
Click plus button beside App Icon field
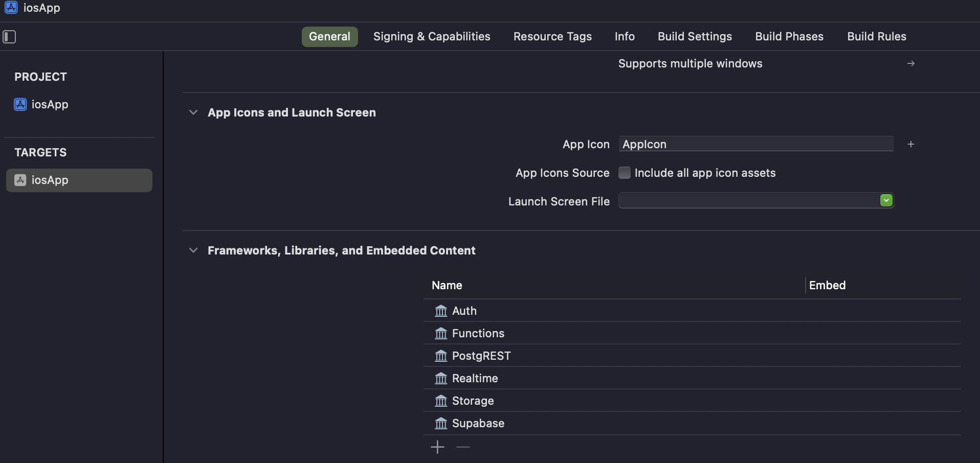911,144
